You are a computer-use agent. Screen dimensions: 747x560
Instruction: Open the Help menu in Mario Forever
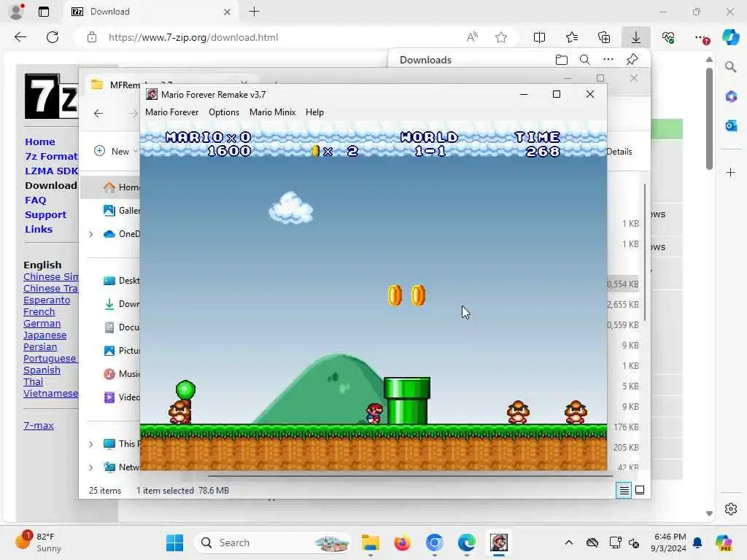coord(314,112)
